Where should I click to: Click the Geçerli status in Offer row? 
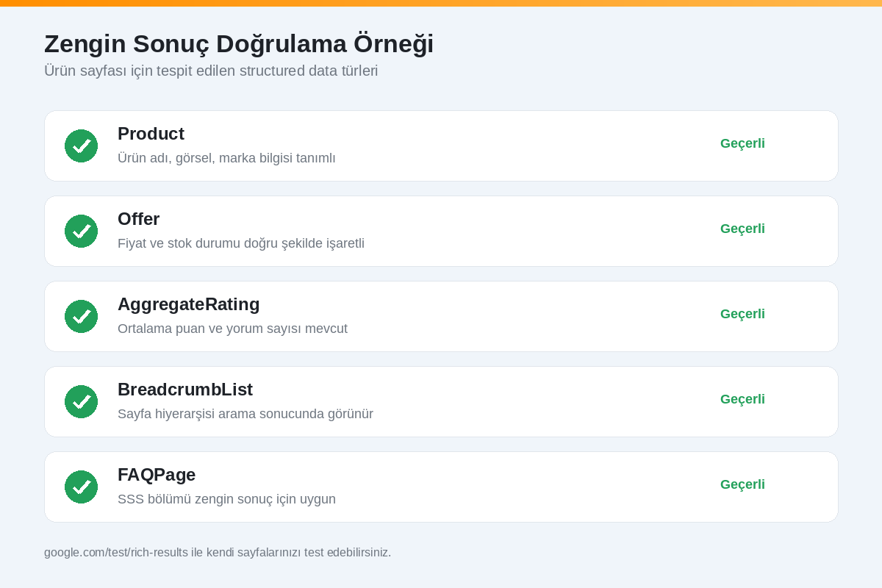(x=742, y=229)
